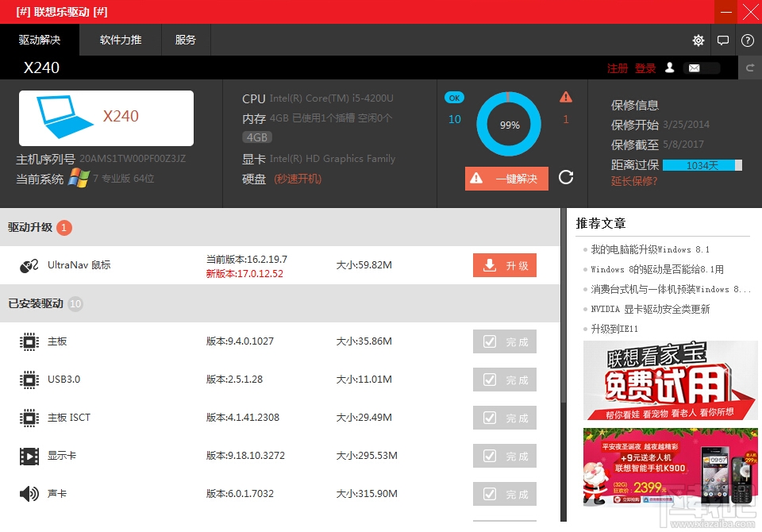Click the text 大小:315.90M
The image size is (762, 532).
click(x=367, y=494)
